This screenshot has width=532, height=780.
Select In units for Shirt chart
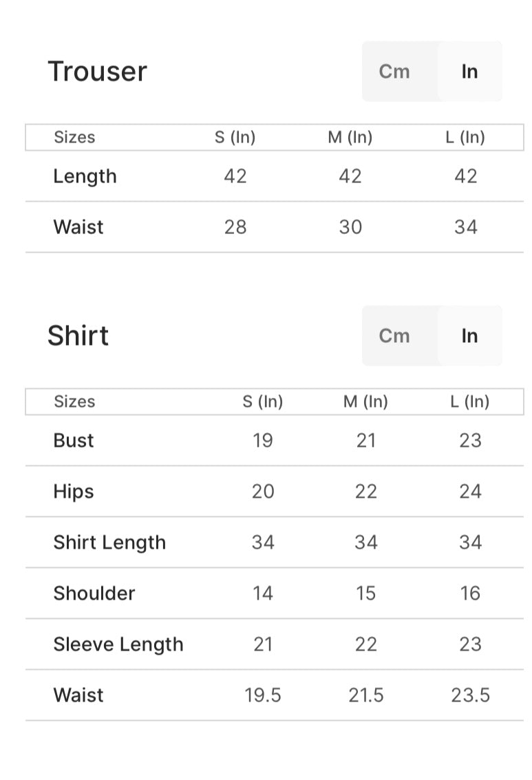point(469,336)
